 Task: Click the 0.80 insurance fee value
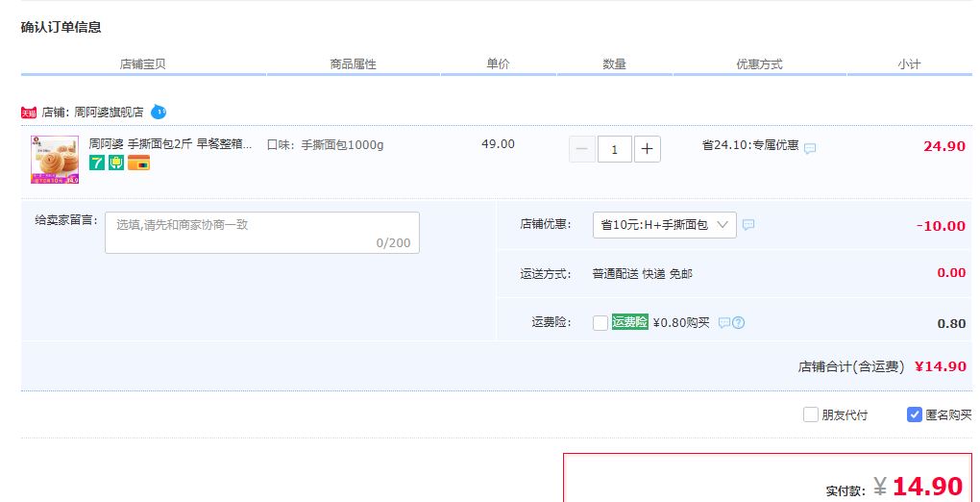point(951,324)
